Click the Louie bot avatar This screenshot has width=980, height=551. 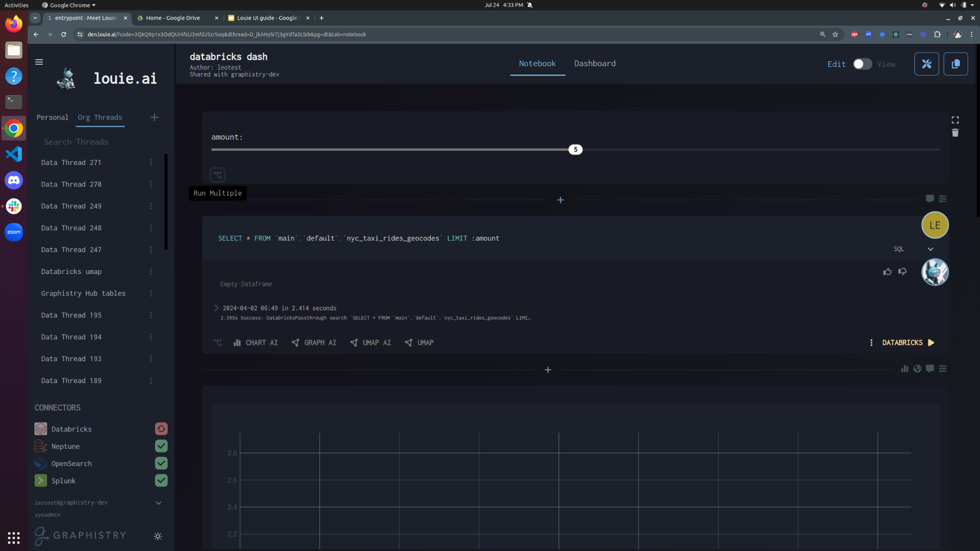[x=935, y=272]
